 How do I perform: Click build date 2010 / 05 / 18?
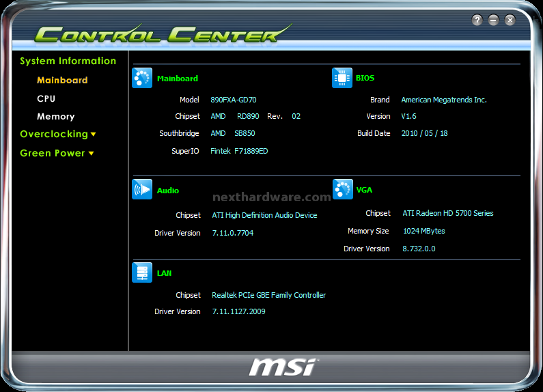click(425, 133)
